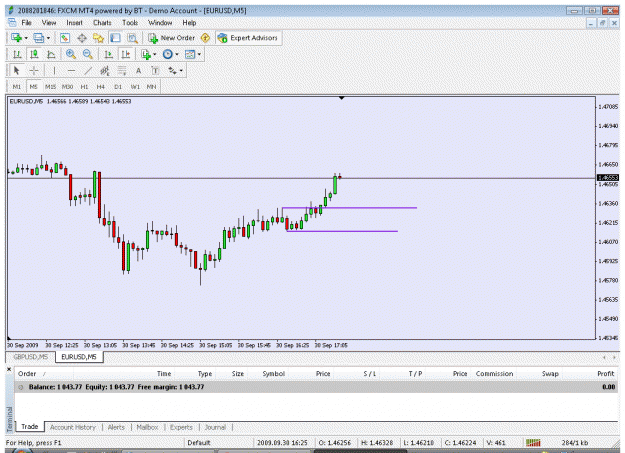This screenshot has width=625, height=453.
Task: Open the Profiles icon
Action: pos(39,38)
